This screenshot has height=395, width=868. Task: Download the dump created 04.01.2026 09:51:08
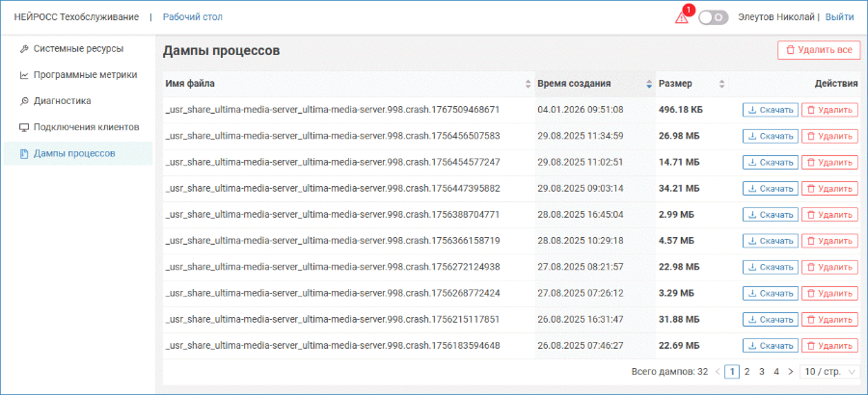tap(771, 110)
